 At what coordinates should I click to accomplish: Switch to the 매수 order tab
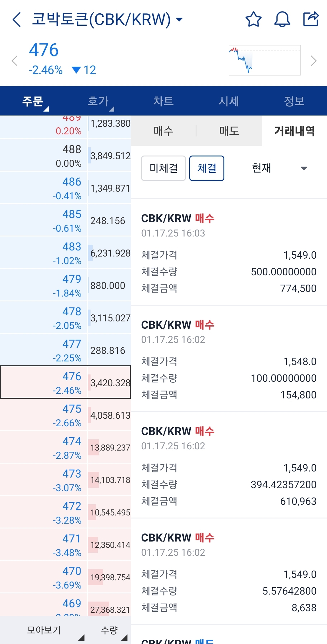pyautogui.click(x=163, y=131)
